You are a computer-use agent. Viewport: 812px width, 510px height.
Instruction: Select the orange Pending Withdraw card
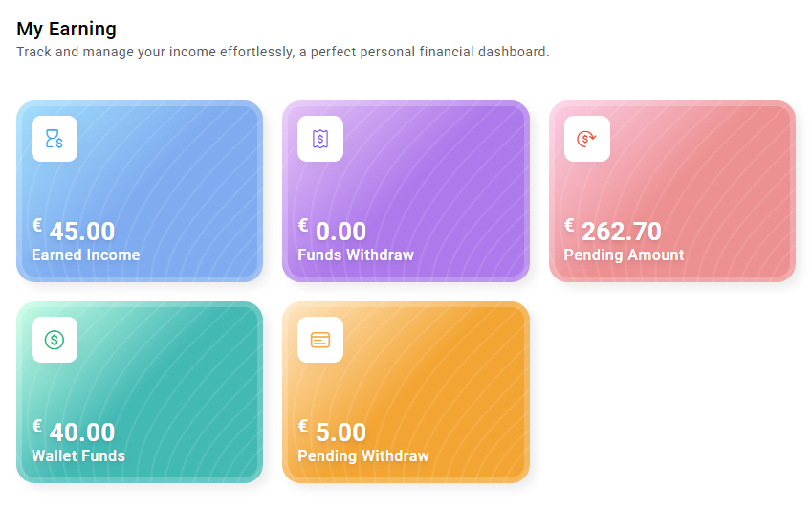point(406,392)
